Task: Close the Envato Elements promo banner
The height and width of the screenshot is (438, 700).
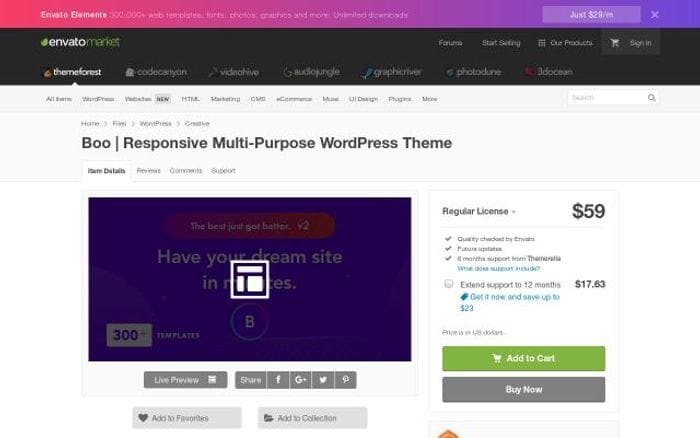Action: (x=654, y=15)
